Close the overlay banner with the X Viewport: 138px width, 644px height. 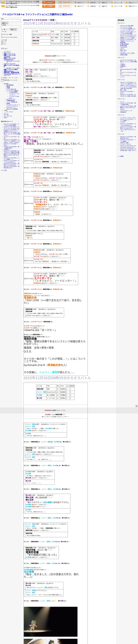pos(136,406)
